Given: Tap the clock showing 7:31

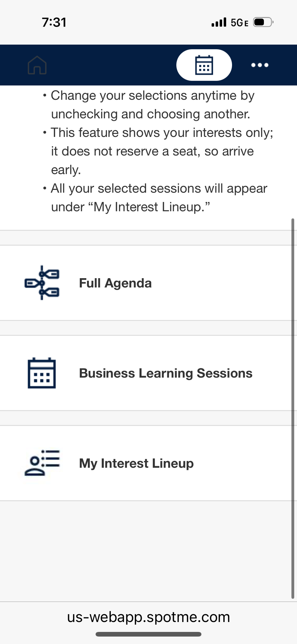Looking at the screenshot, I should click(x=53, y=22).
